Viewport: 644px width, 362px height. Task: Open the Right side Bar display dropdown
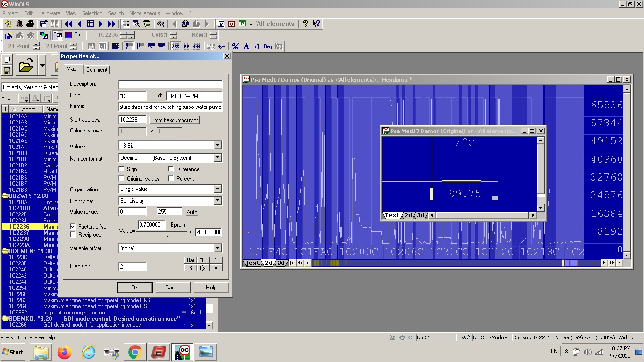coord(217,201)
